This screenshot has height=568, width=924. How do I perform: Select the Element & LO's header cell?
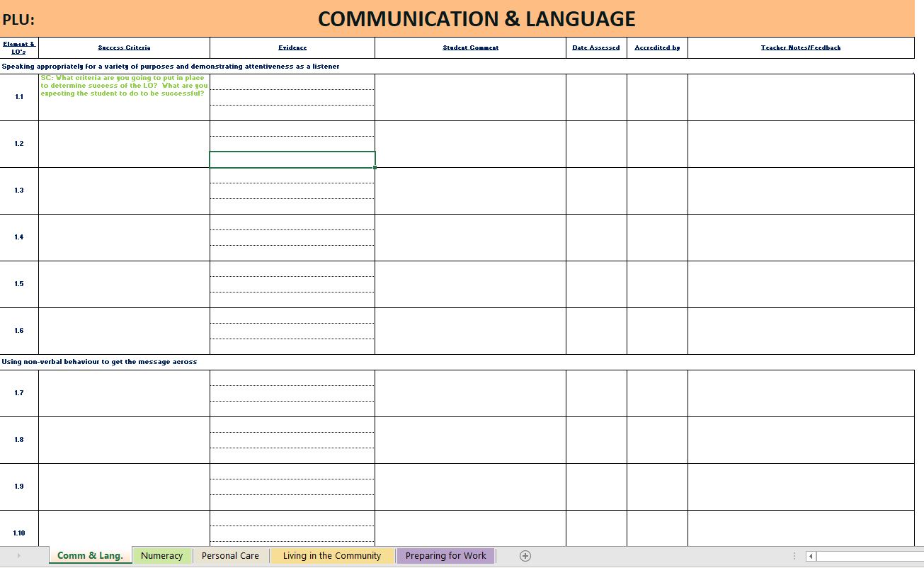coord(19,47)
